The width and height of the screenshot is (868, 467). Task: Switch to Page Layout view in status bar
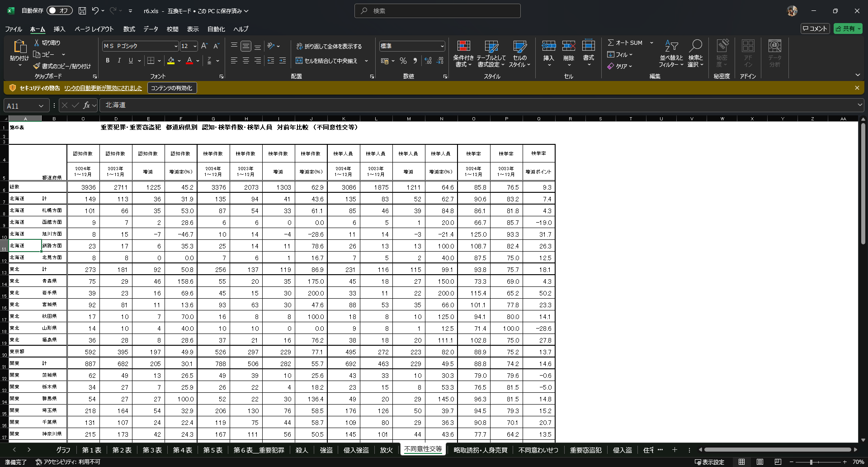tap(760, 462)
